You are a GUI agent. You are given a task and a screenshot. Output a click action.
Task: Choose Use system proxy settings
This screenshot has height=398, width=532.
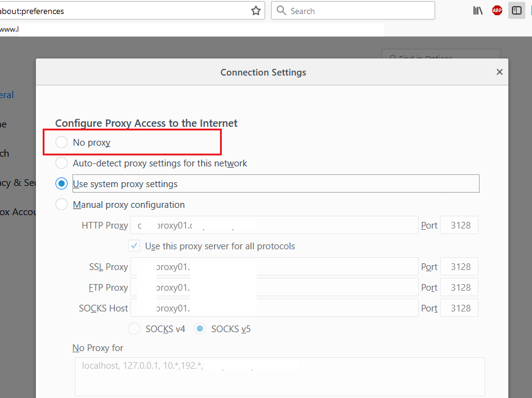pyautogui.click(x=62, y=183)
